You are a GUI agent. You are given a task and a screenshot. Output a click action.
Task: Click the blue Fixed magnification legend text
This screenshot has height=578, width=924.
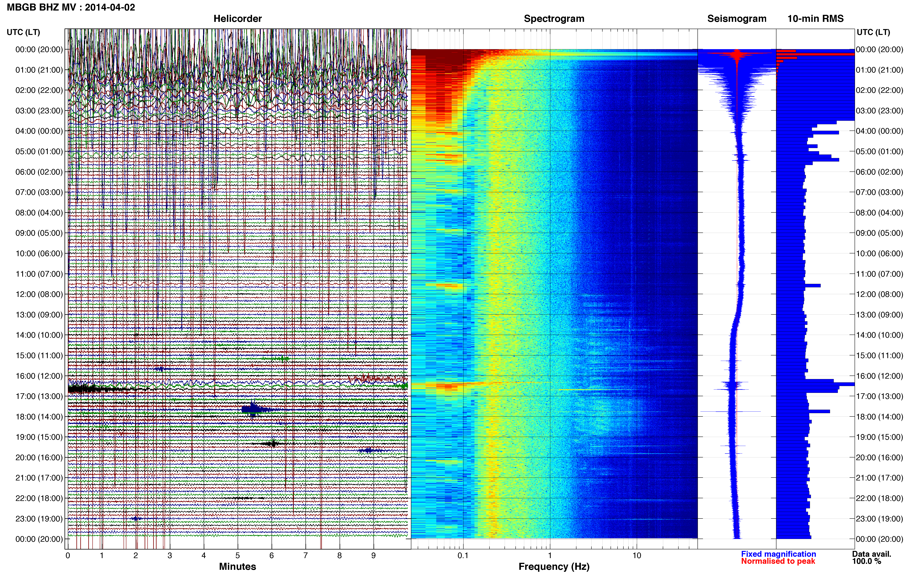(778, 554)
